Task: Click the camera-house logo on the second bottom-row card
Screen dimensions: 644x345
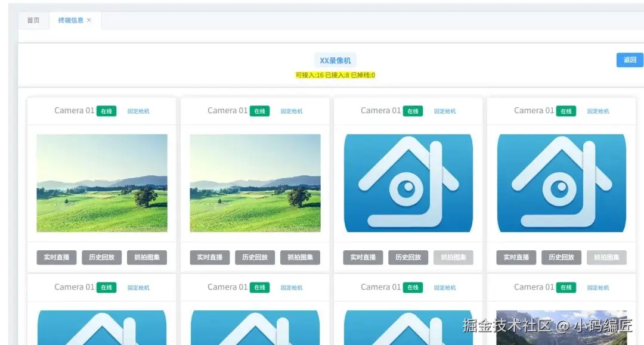Action: pos(255,327)
